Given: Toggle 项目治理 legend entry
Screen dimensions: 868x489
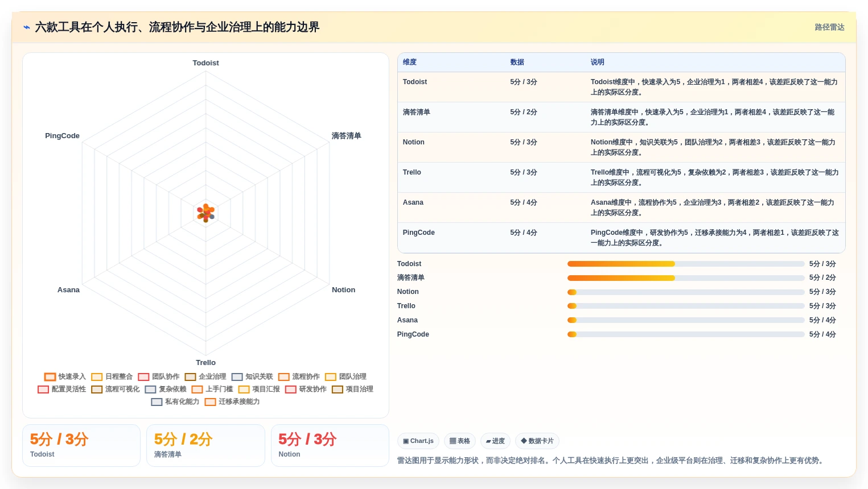Looking at the screenshot, I should [352, 389].
